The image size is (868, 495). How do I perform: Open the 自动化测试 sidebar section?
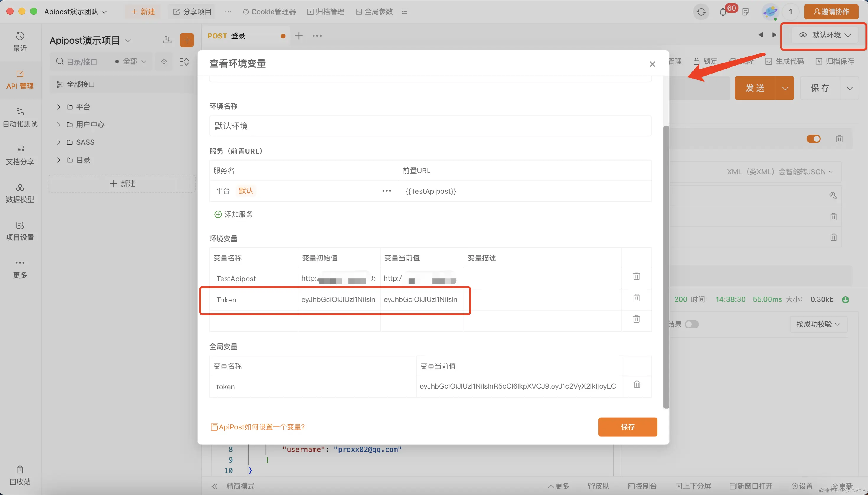(x=20, y=117)
